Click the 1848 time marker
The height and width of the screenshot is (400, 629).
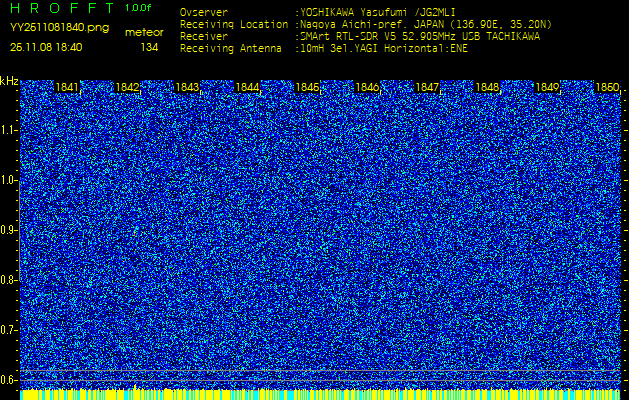tap(487, 87)
